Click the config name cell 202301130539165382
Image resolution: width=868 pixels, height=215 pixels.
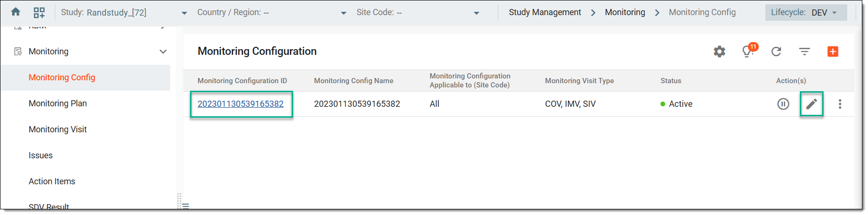pyautogui.click(x=357, y=104)
